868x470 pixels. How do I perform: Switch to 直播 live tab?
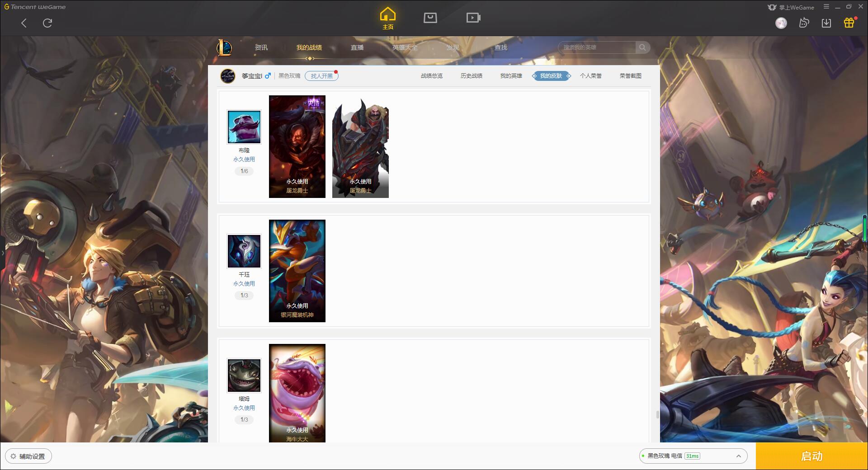pyautogui.click(x=357, y=47)
